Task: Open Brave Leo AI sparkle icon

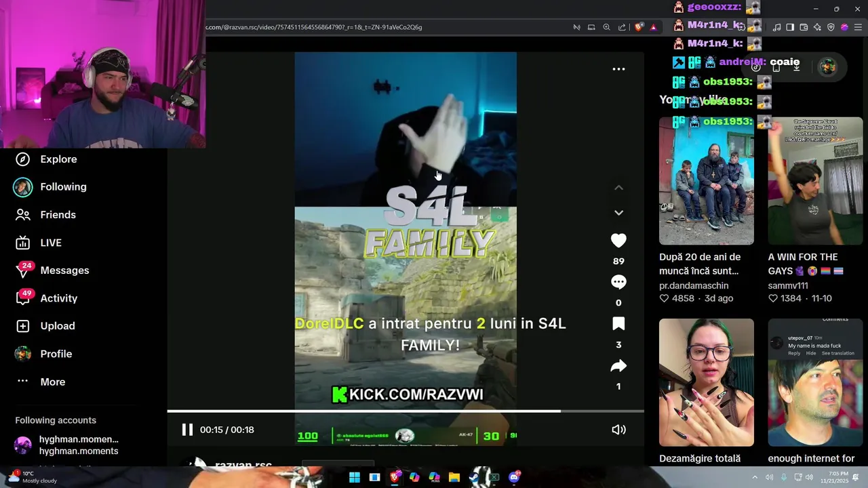Action: click(x=817, y=27)
